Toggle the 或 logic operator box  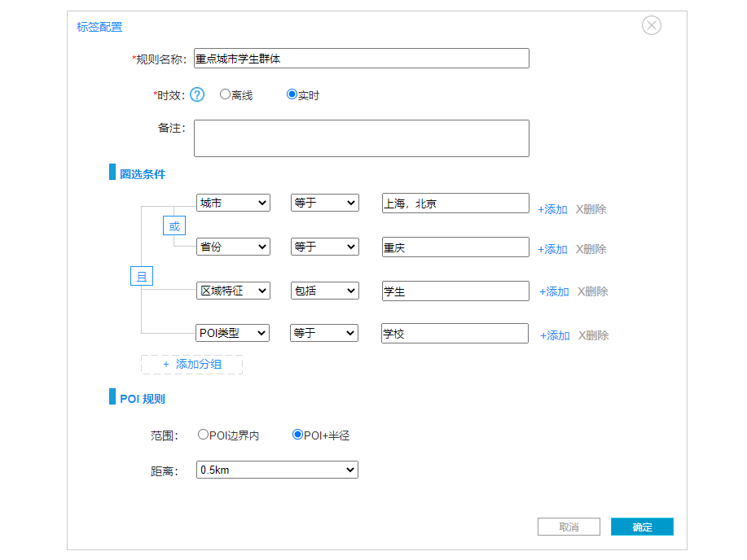pos(174,226)
